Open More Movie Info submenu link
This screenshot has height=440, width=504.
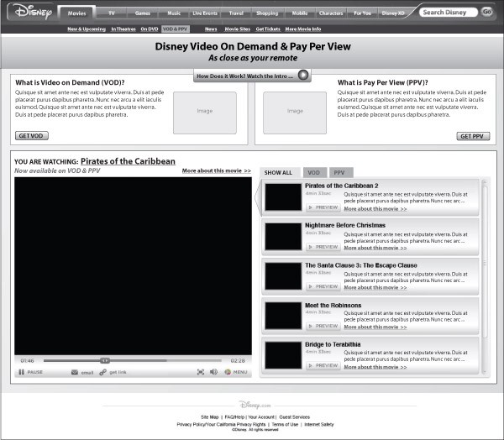tap(303, 29)
